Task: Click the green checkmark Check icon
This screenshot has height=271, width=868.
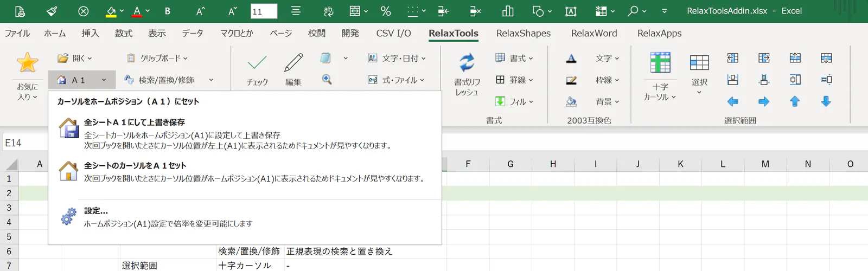Action: pyautogui.click(x=257, y=63)
